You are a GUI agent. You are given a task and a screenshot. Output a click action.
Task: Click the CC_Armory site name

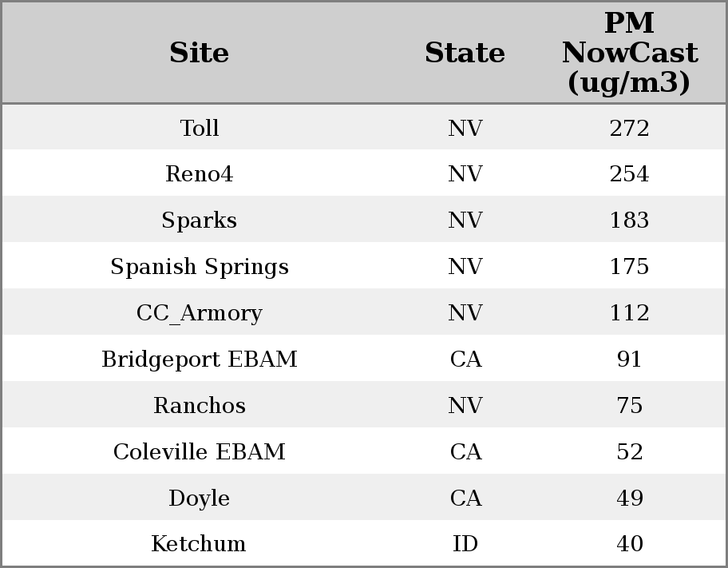[x=200, y=313]
